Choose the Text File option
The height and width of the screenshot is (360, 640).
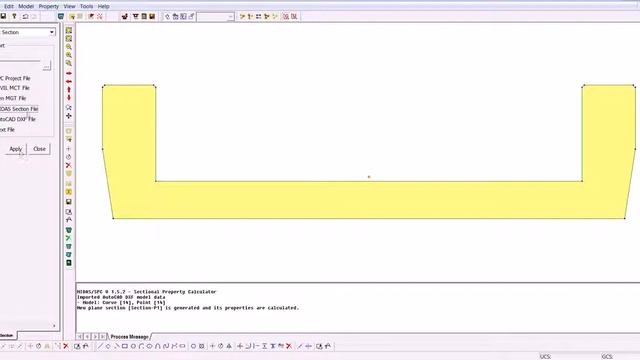[7, 129]
